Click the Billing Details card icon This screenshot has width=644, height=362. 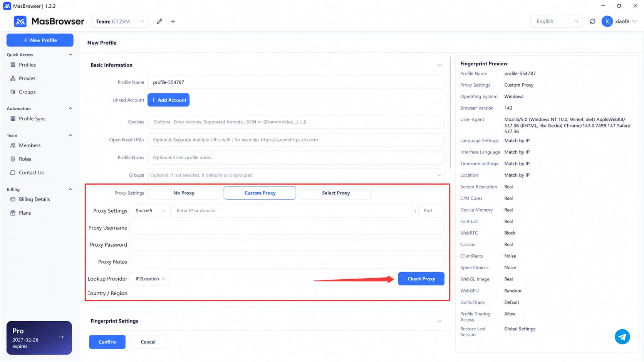pyautogui.click(x=13, y=199)
